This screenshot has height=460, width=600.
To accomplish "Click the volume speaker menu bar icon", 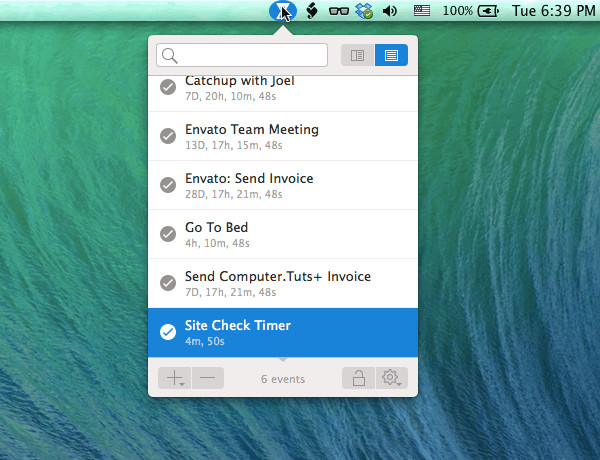I will 390,11.
